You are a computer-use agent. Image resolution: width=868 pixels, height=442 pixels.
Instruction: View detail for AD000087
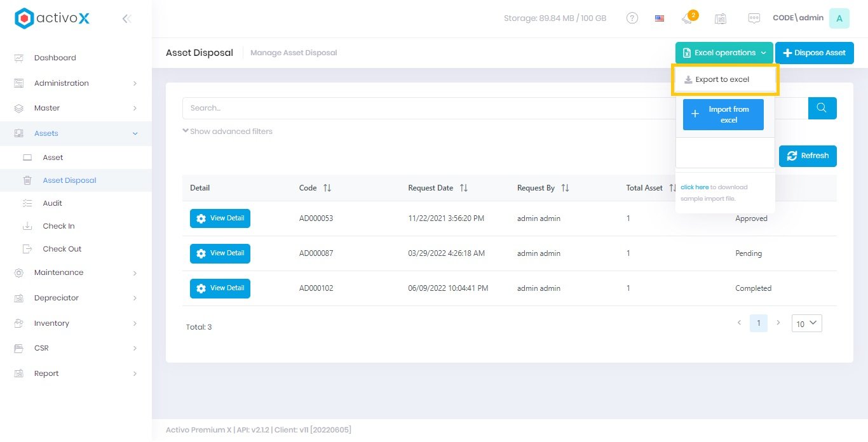[220, 253]
